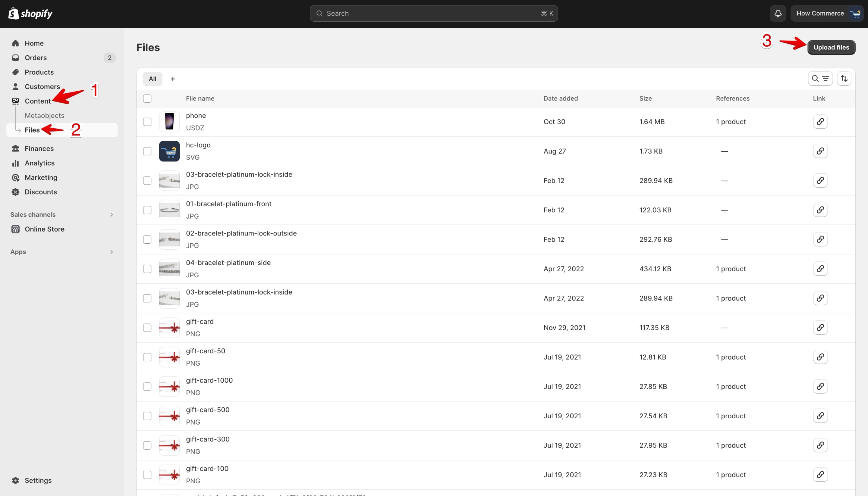Check the 04-bracelet-platinum-side checkbox
The height and width of the screenshot is (496, 868).
pyautogui.click(x=147, y=269)
